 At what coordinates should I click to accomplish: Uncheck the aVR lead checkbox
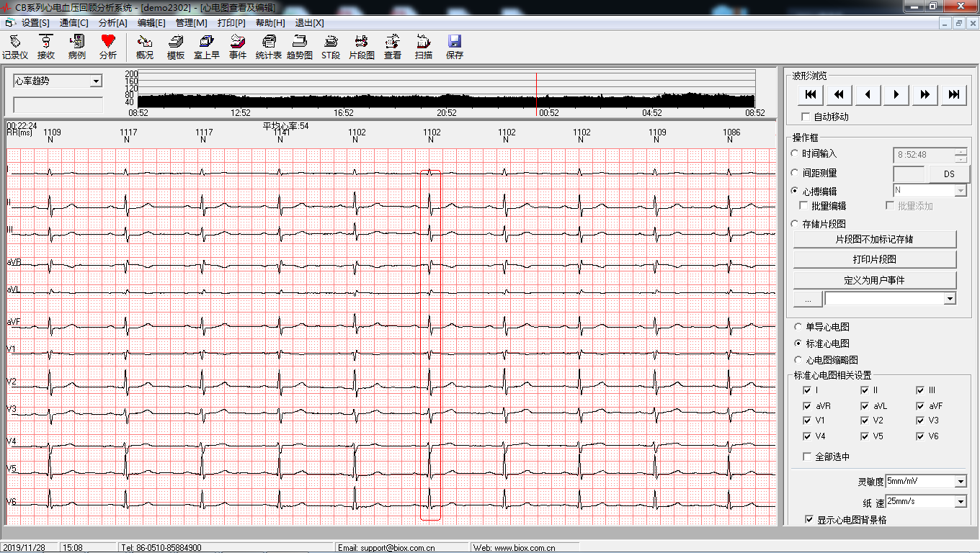pos(807,406)
